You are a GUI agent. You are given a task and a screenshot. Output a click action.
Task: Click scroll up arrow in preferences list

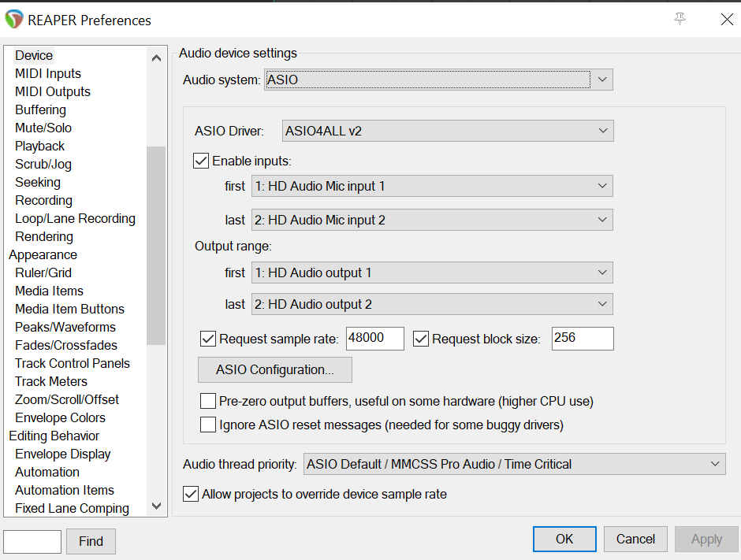156,58
